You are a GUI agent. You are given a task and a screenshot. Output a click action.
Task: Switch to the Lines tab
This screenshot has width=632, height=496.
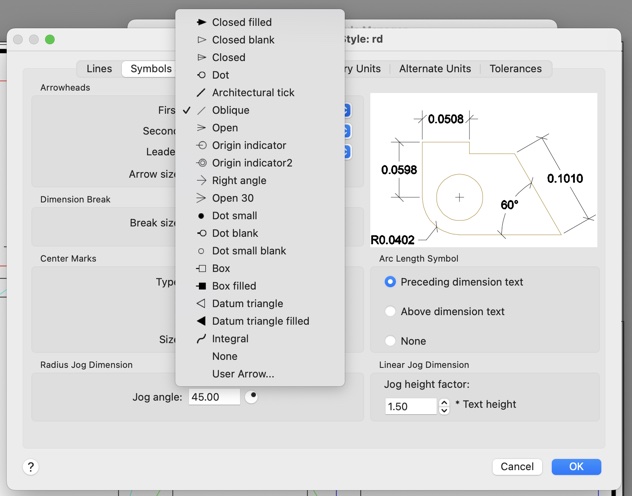99,68
